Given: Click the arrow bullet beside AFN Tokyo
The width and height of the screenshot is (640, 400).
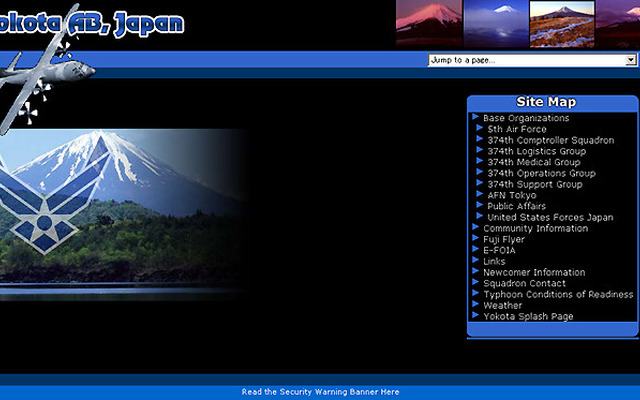Looking at the screenshot, I should pyautogui.click(x=480, y=194).
